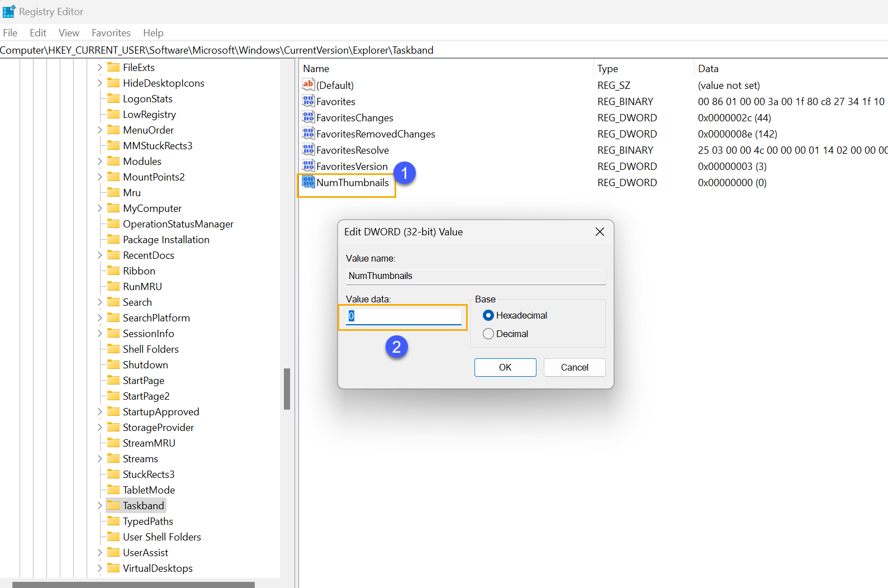Open the Help menu
888x588 pixels.
point(153,33)
